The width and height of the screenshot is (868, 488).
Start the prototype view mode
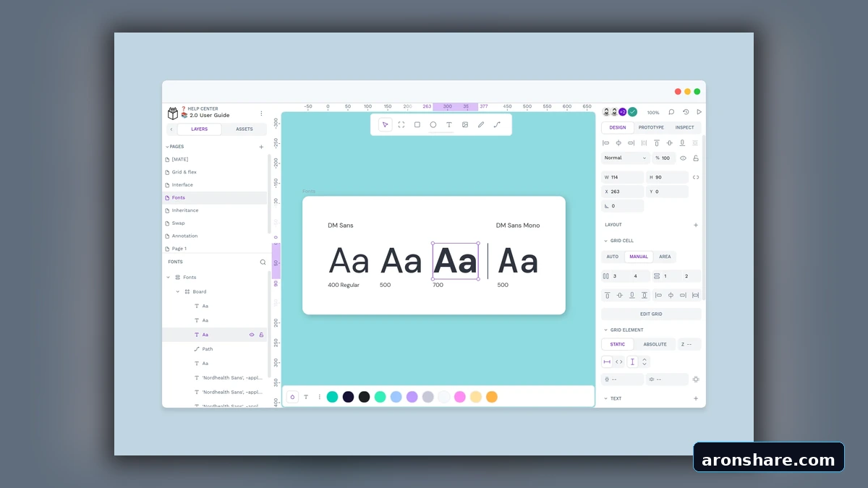pyautogui.click(x=699, y=112)
